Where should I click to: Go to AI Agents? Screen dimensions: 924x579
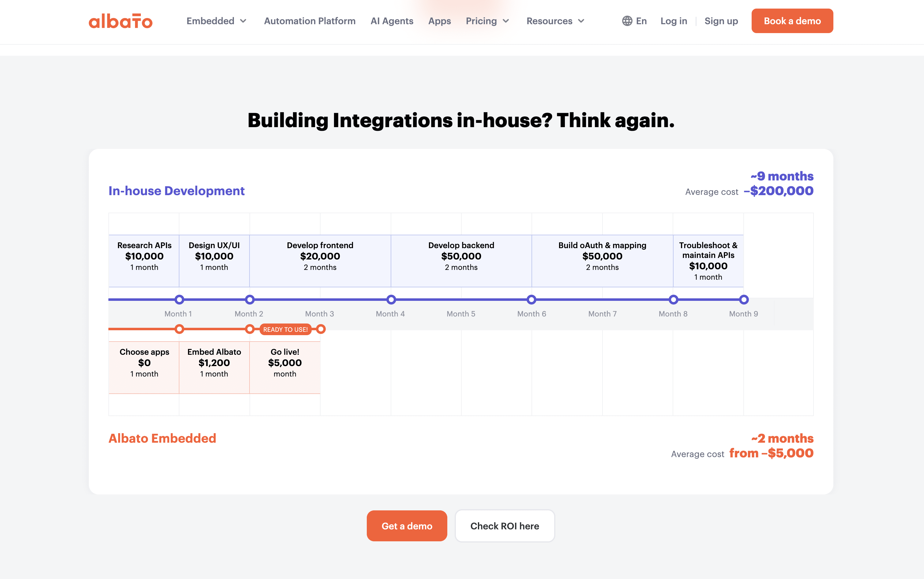coord(392,21)
